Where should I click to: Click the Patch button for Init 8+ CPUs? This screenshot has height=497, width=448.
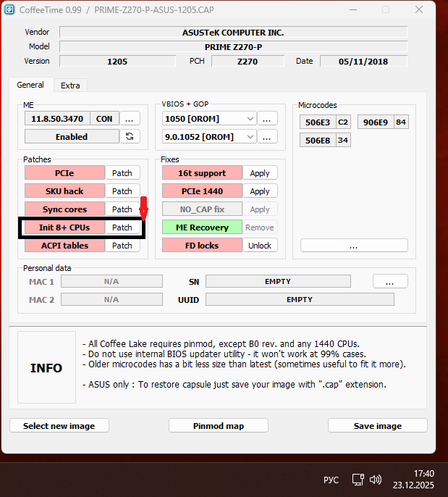click(122, 227)
